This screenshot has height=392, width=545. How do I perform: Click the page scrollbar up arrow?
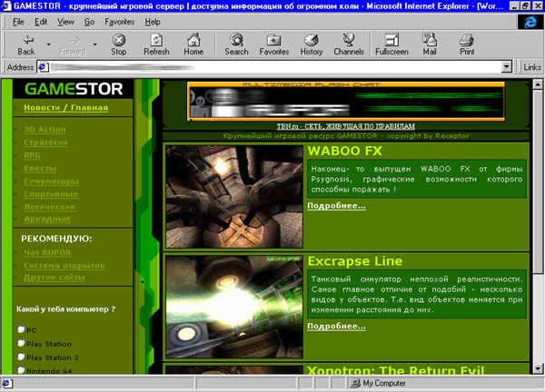pyautogui.click(x=538, y=84)
